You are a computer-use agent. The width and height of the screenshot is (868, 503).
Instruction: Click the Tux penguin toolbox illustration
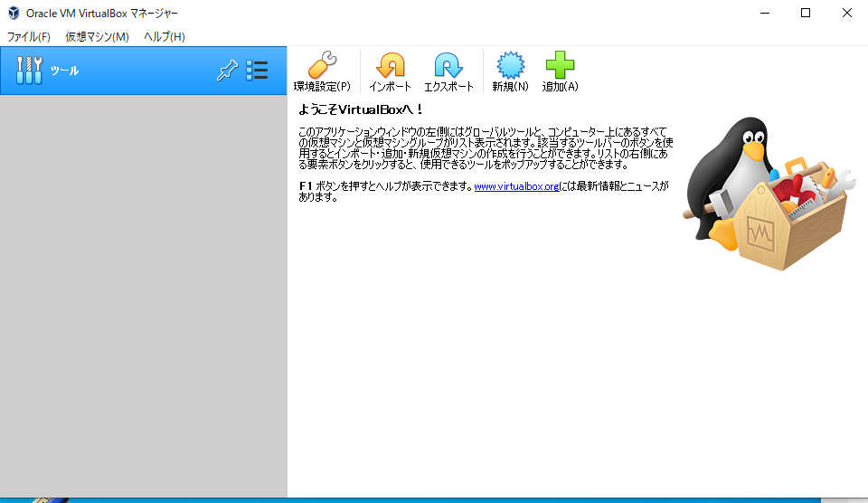click(769, 194)
